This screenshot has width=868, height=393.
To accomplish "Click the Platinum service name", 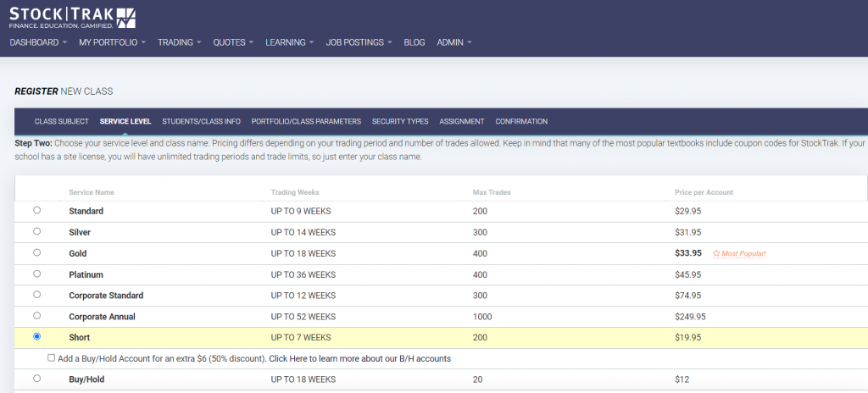I will (86, 274).
